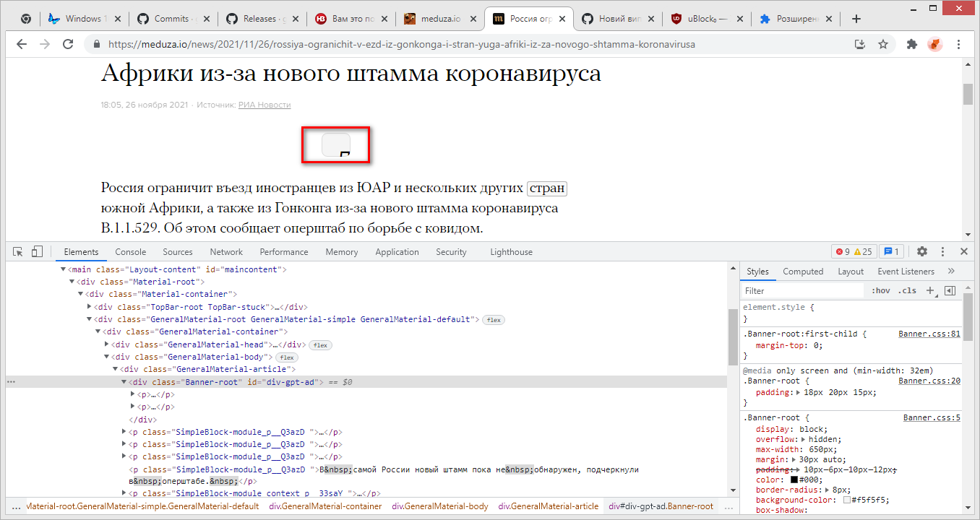Image resolution: width=980 pixels, height=520 pixels.
Task: Open the class editor via .cls toggle
Action: (908, 290)
